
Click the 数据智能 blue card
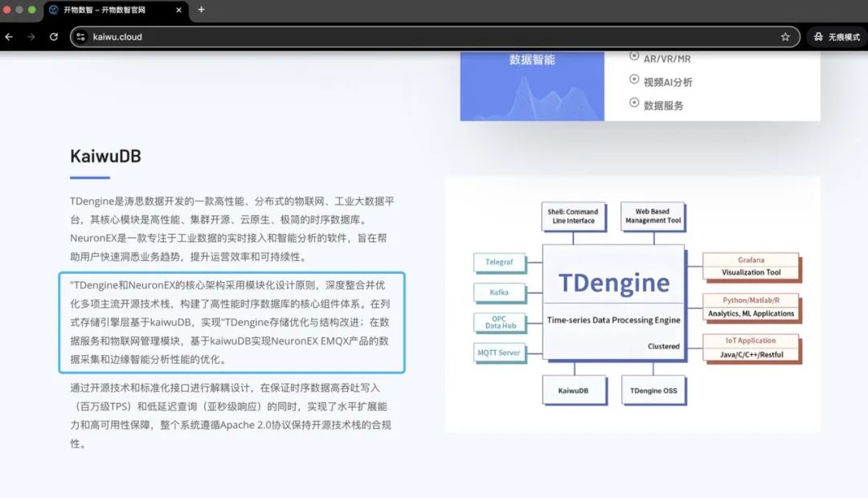(532, 86)
